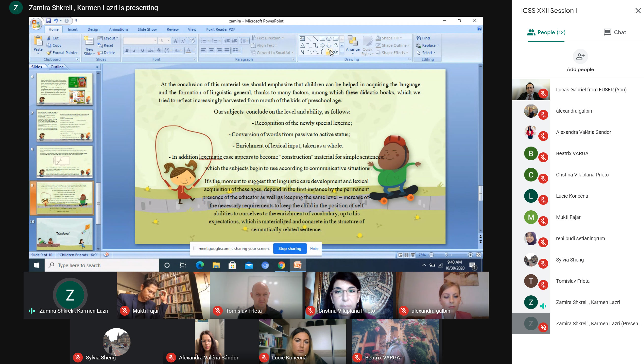The width and height of the screenshot is (644, 364).
Task: Click the Format Painter tool
Action: point(62,53)
